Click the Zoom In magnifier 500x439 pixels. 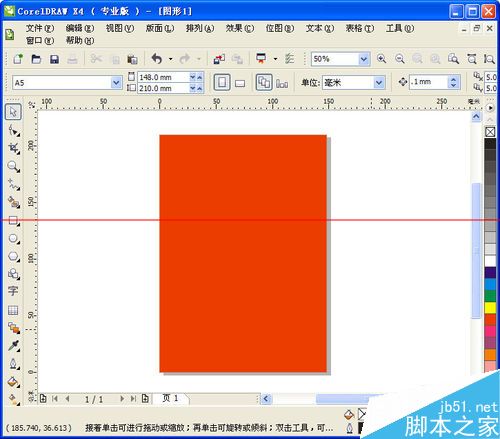point(382,59)
